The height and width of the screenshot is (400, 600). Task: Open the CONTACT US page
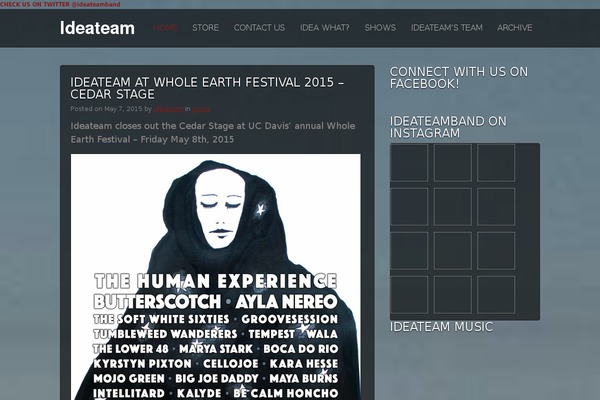(x=259, y=28)
